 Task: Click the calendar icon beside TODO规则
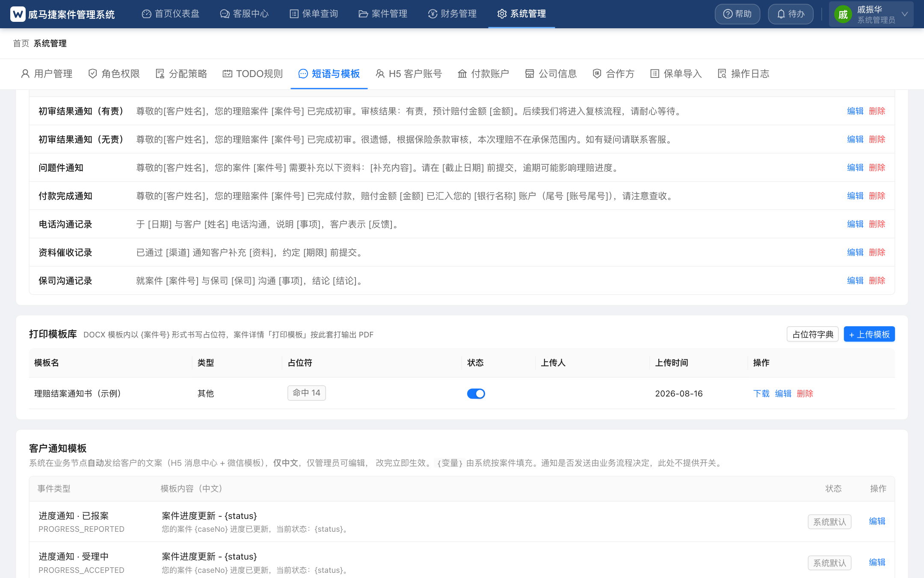pyautogui.click(x=227, y=74)
